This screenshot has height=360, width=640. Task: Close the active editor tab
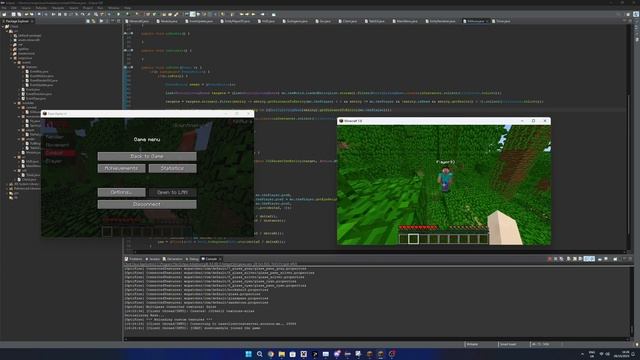487,21
